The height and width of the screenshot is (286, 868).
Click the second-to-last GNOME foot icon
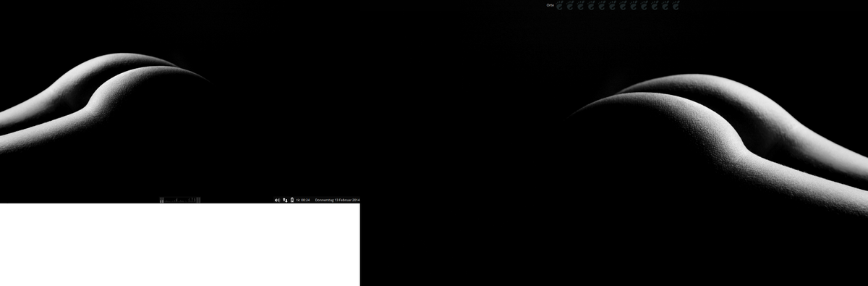pos(665,5)
